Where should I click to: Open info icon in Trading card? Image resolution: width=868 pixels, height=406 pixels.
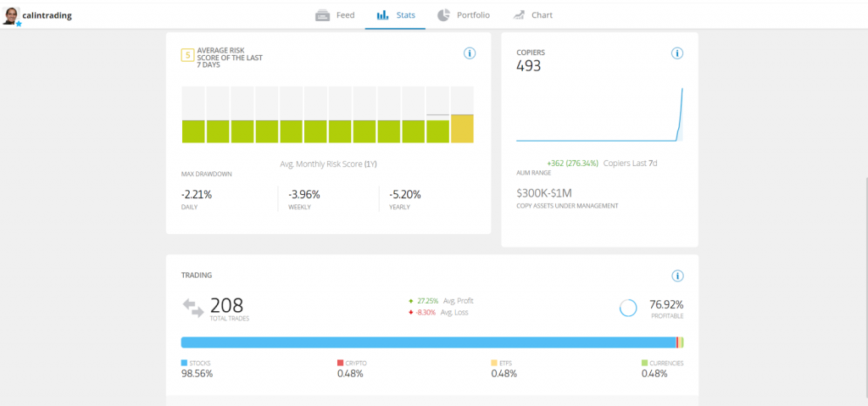(676, 275)
